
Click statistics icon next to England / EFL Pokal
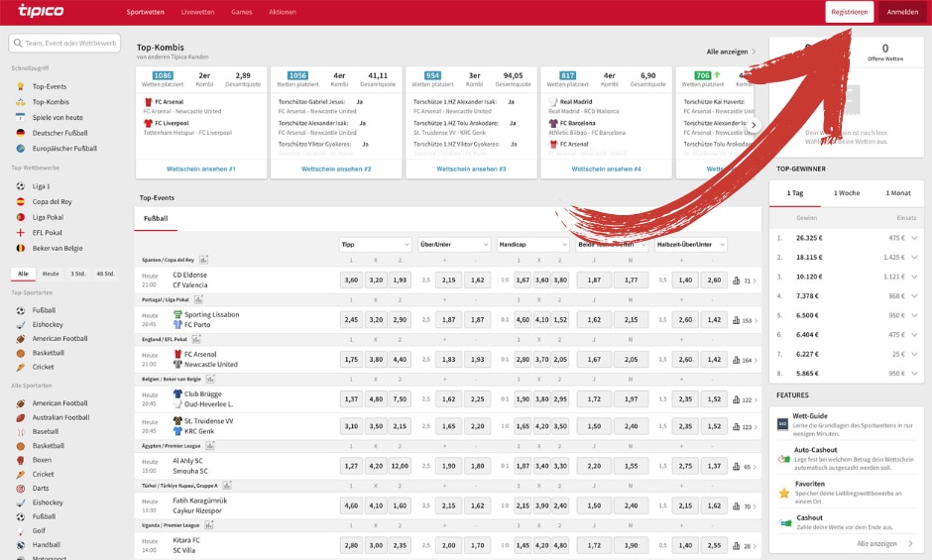pyautogui.click(x=196, y=339)
